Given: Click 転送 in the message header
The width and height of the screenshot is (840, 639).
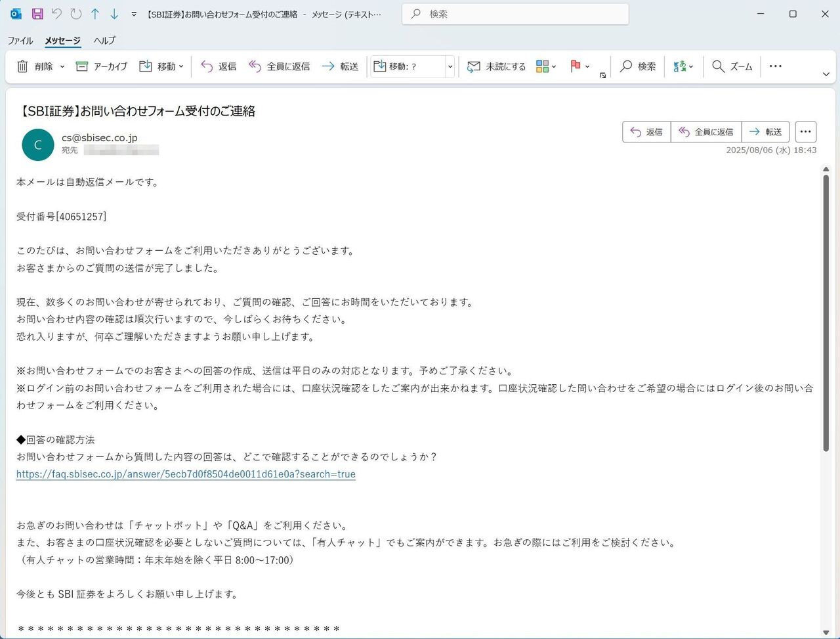Looking at the screenshot, I should pos(766,132).
